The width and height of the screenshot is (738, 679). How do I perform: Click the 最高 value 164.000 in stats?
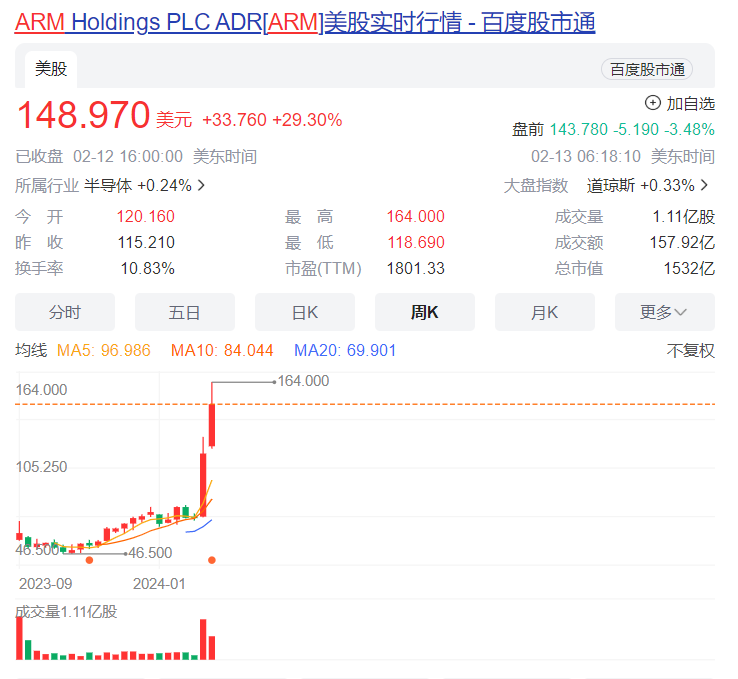pyautogui.click(x=416, y=216)
